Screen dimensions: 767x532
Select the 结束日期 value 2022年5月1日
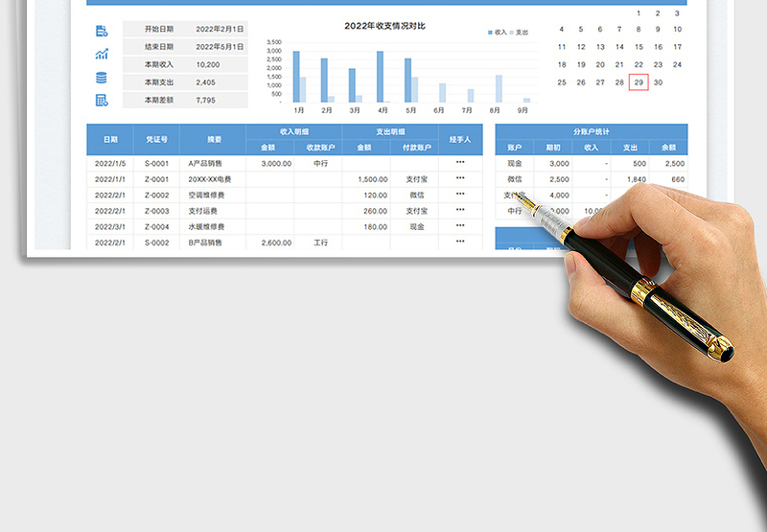221,47
